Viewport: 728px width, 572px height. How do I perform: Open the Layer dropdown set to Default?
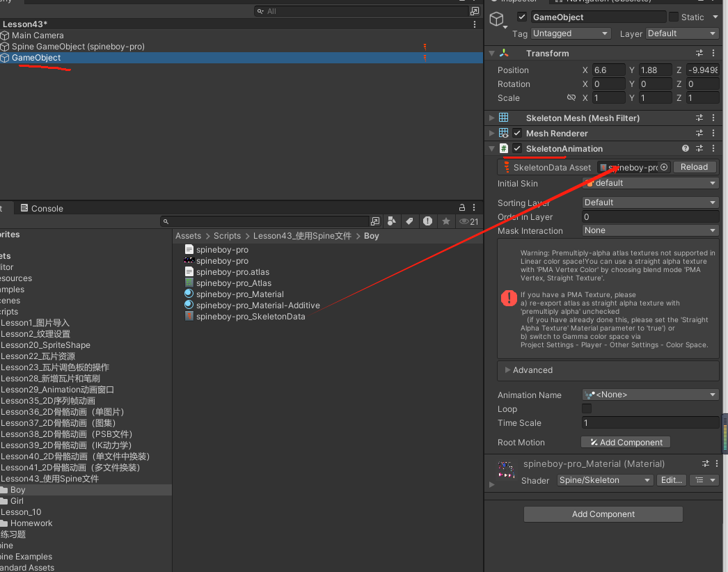[681, 33]
